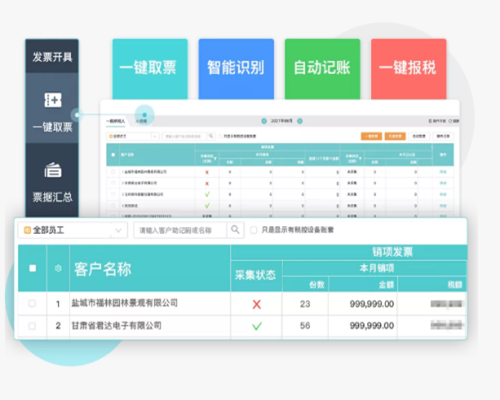Viewport: 500px width, 400px height.
Task: Click the search magnifier in enlarged panel
Action: (235, 230)
